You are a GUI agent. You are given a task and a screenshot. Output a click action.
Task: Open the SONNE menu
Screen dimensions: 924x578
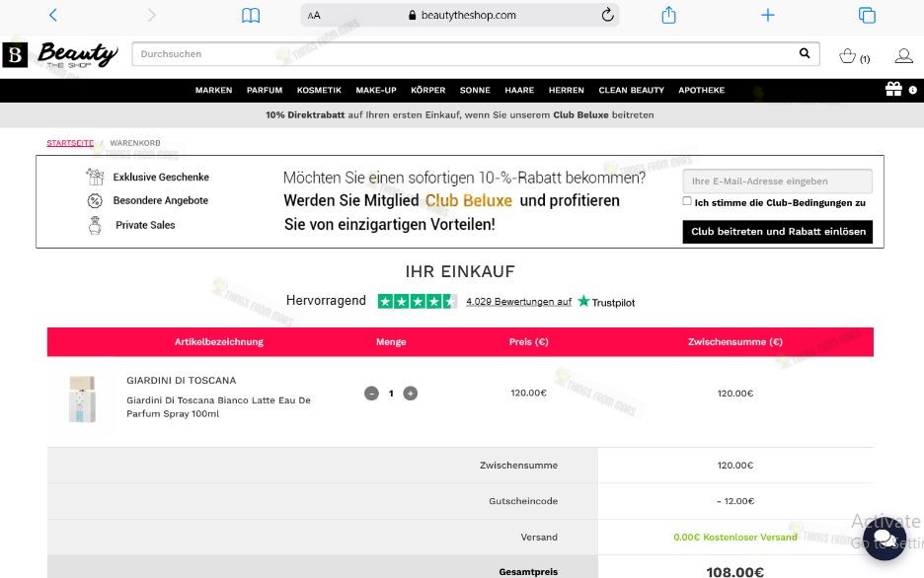[x=475, y=90]
